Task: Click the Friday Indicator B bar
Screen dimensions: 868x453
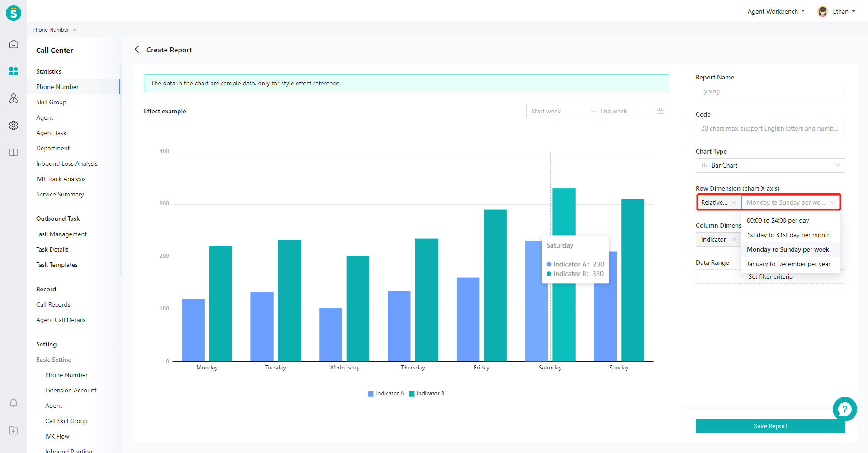Action: tap(495, 285)
